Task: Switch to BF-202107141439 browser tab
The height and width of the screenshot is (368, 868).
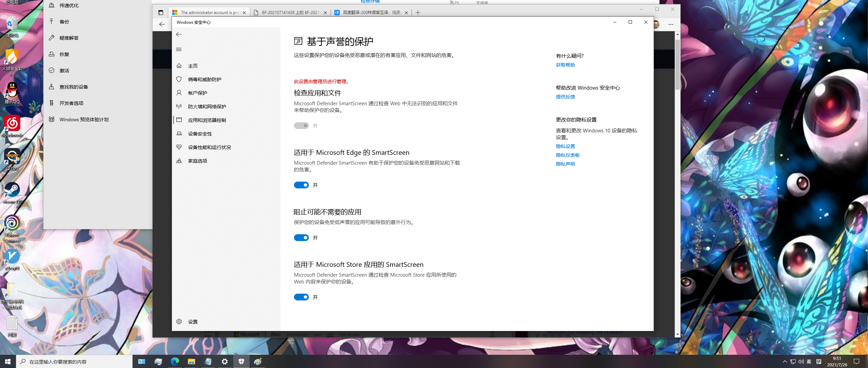Action: click(x=291, y=13)
